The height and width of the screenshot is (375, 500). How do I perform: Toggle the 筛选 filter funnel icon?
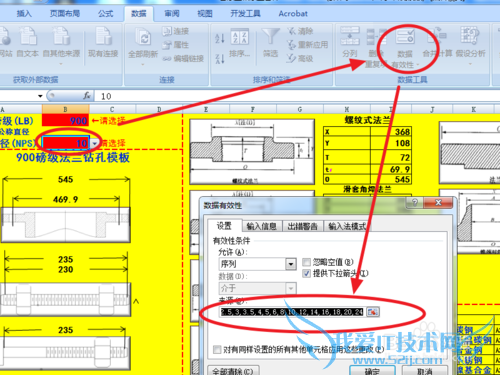[270, 42]
